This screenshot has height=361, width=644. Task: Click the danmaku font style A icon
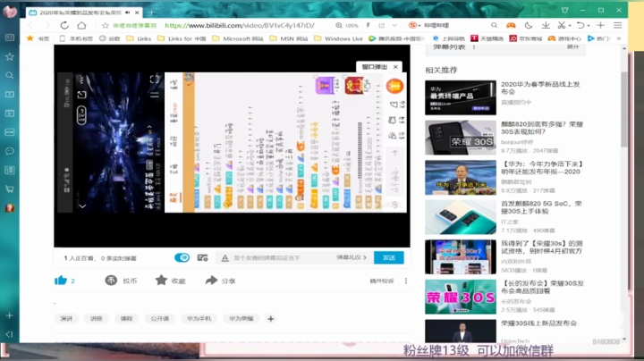coord(225,258)
